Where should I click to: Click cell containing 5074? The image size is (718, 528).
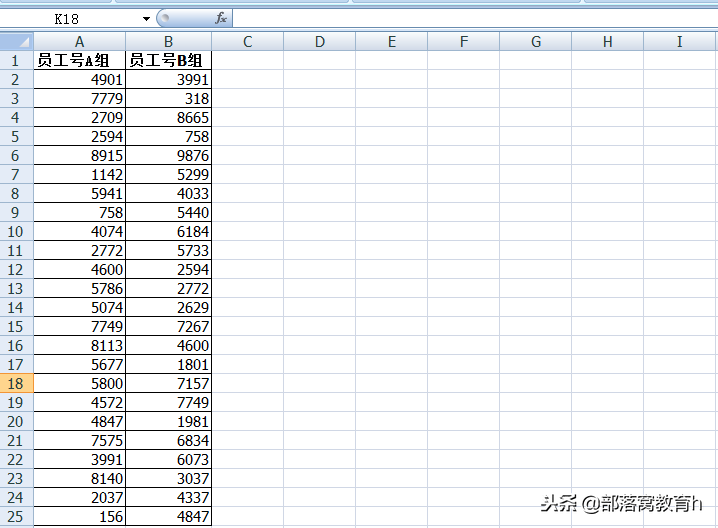pos(80,307)
